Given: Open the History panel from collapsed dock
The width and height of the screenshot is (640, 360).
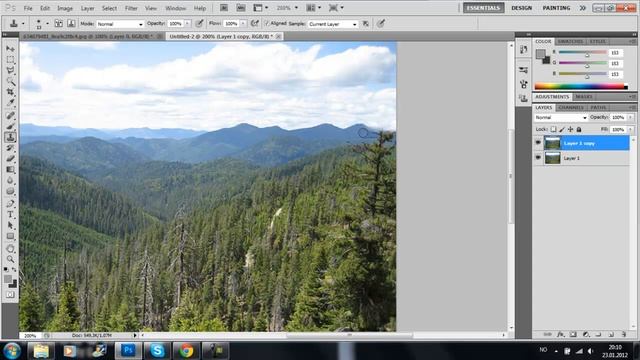Looking at the screenshot, I should tap(523, 50).
